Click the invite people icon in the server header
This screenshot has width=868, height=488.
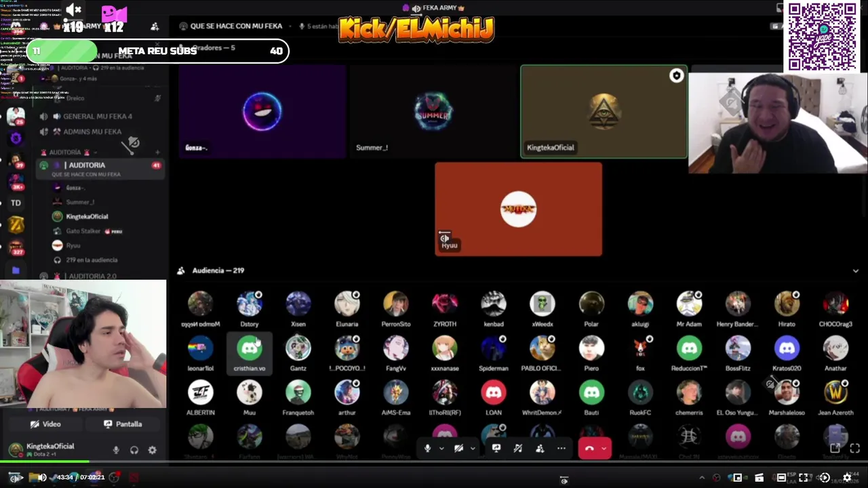pyautogui.click(x=155, y=27)
